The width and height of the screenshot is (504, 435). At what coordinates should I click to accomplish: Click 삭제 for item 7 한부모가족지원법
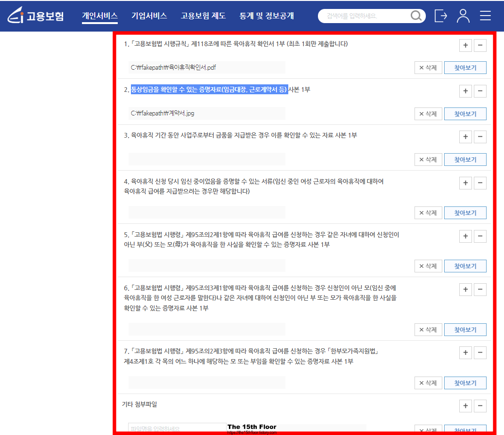[x=428, y=383]
